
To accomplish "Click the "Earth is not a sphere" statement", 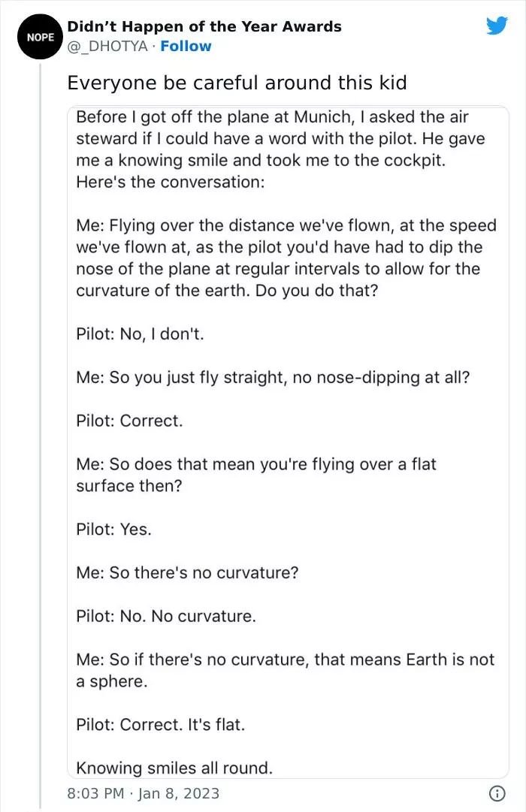I will pyautogui.click(x=285, y=670).
